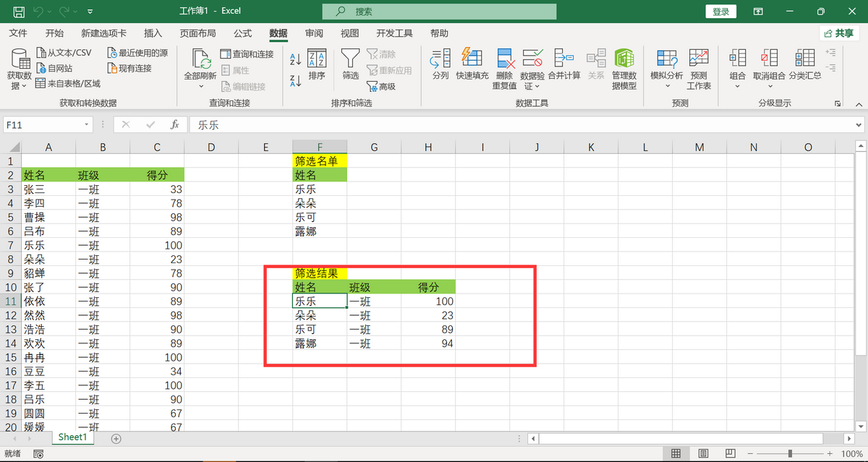Switch to Normal view in status bar

[676, 453]
